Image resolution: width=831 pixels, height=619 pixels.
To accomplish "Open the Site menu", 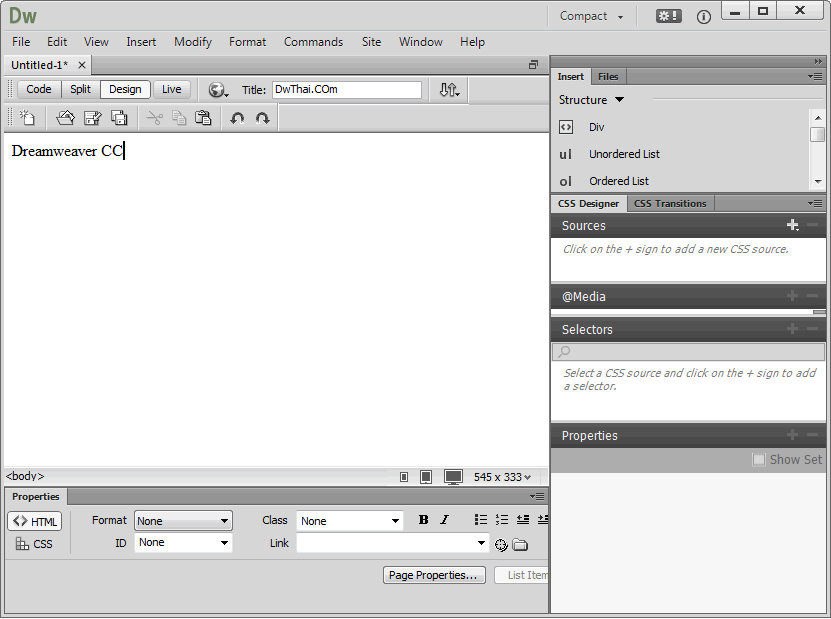I will click(x=371, y=42).
